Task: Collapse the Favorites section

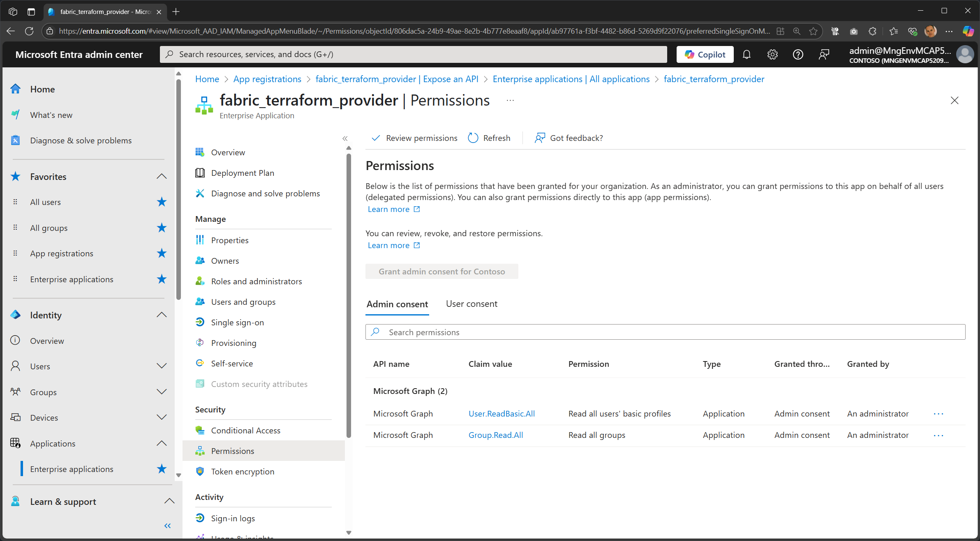Action: [x=161, y=176]
